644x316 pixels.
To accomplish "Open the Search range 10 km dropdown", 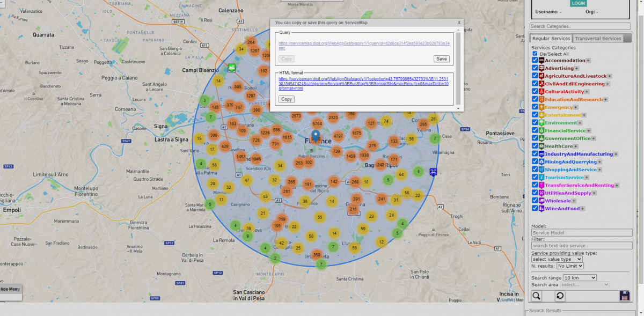I will 579,278.
